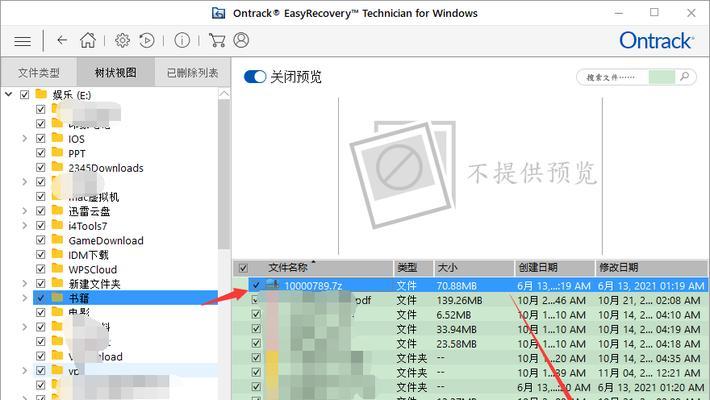Expand the 书籍 folder node

pyautogui.click(x=24, y=298)
